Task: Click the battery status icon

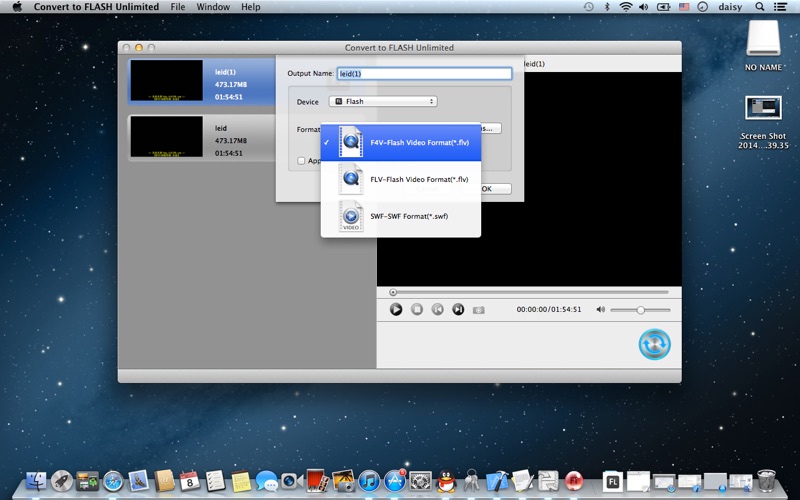Action: click(663, 7)
